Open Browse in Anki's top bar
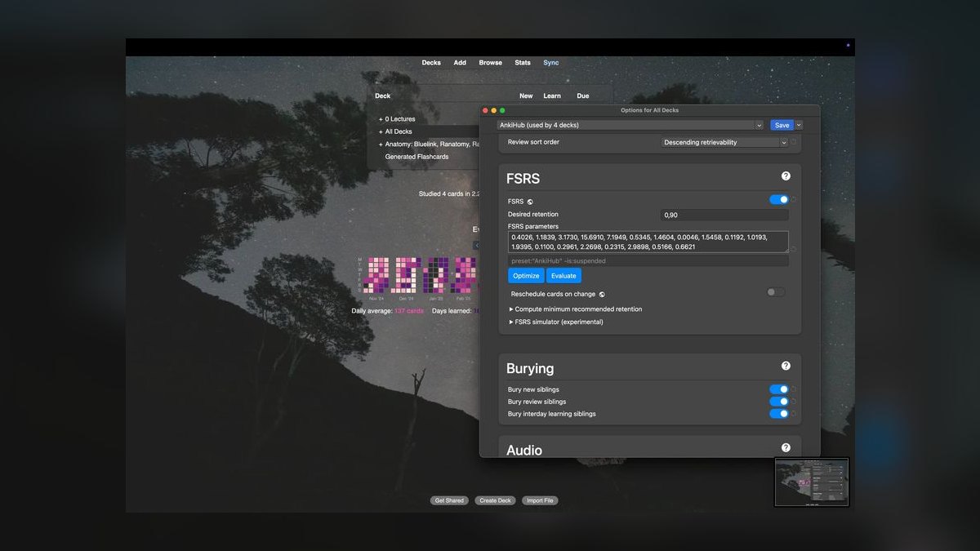980x551 pixels. [491, 63]
